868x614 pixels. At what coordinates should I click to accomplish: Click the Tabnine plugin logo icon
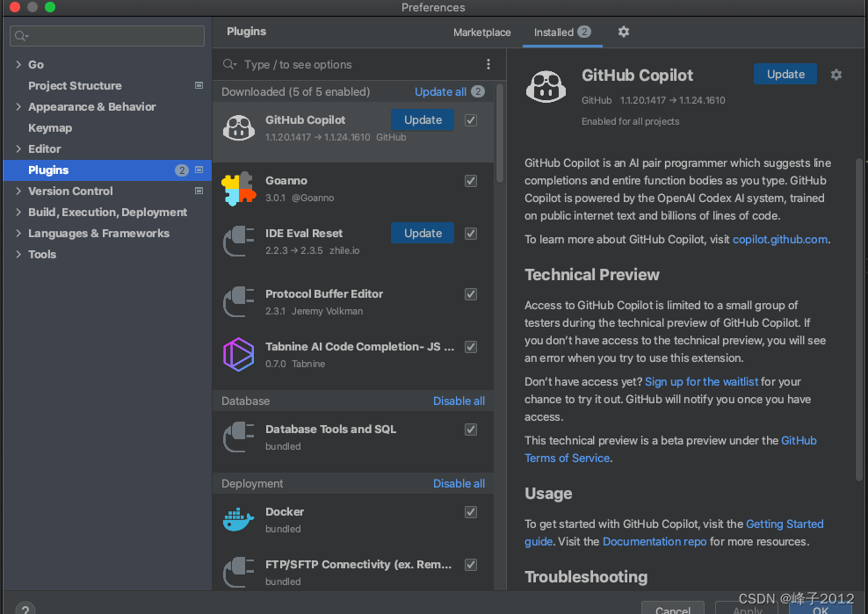(x=239, y=354)
